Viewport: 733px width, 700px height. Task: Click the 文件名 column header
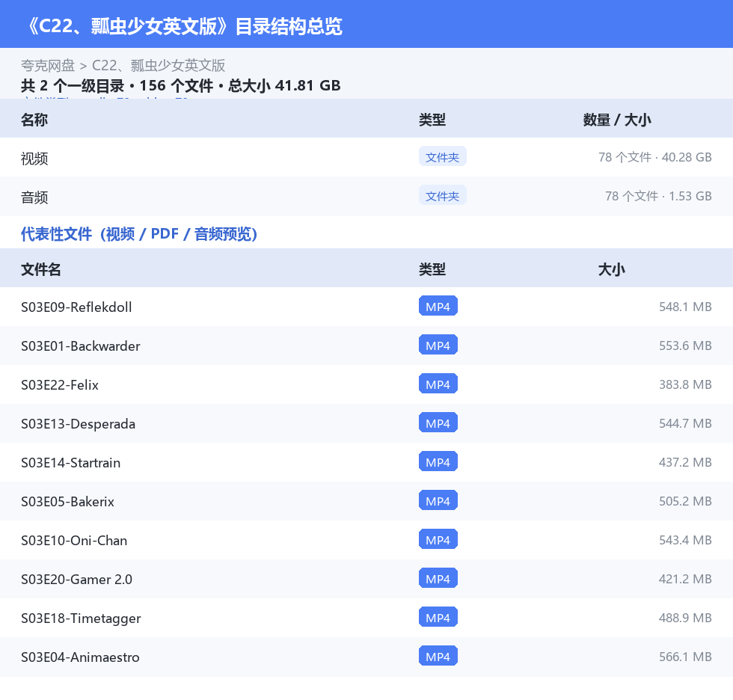40,270
